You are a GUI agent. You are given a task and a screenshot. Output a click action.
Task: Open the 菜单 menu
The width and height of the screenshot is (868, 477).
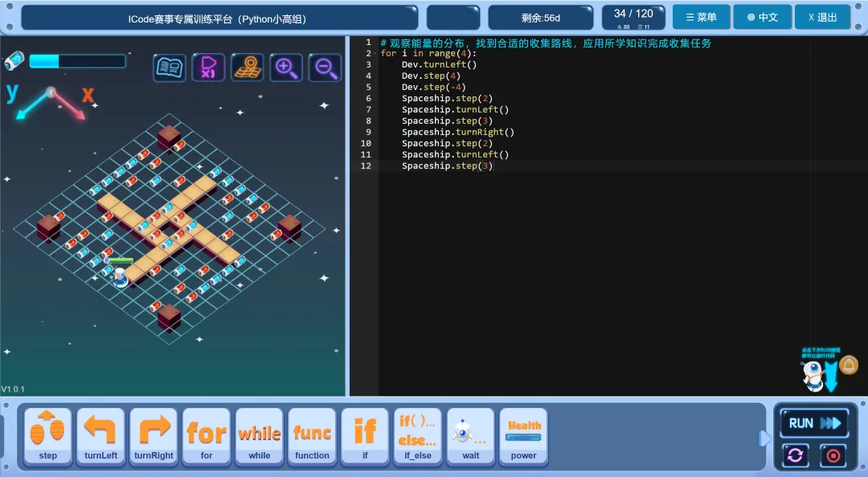pyautogui.click(x=701, y=17)
